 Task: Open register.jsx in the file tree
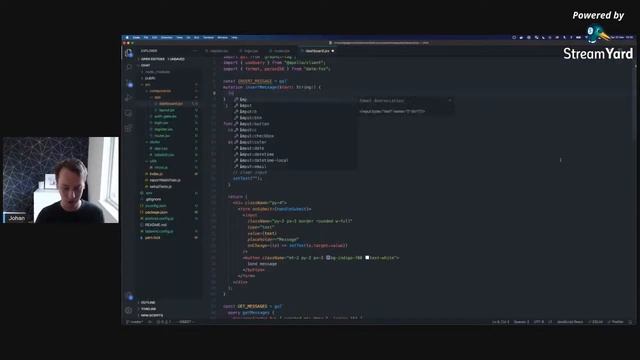pyautogui.click(x=163, y=129)
